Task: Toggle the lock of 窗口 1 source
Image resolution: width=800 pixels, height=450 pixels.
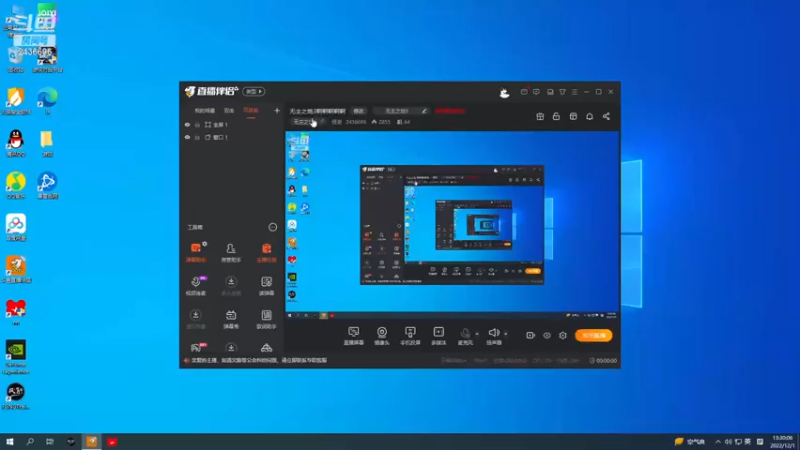Action: tap(197, 137)
